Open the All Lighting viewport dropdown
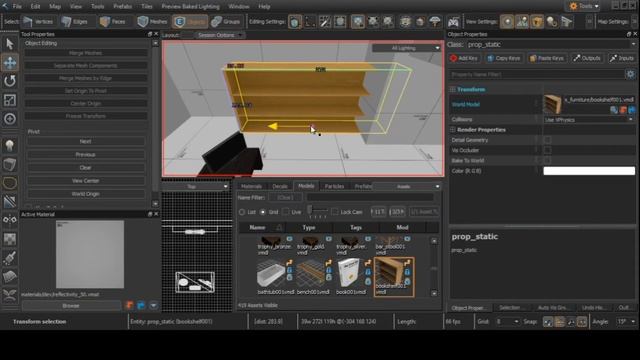 click(406, 48)
